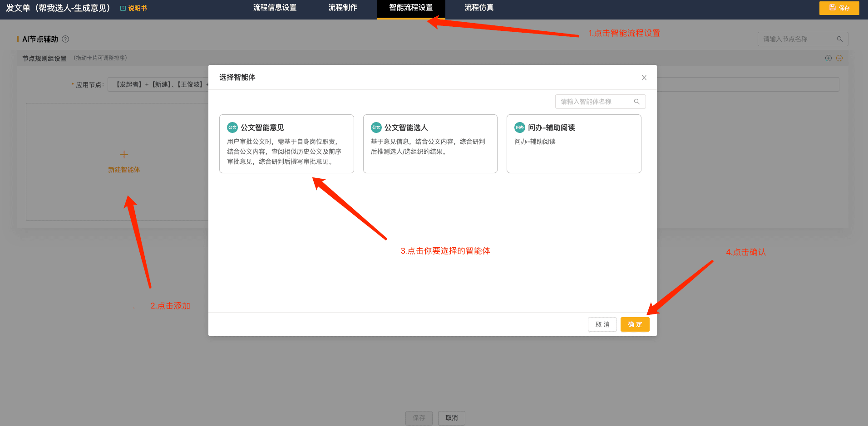Image resolution: width=868 pixels, height=426 pixels.
Task: Click the help icon beside AI节点辅助
Action: point(65,39)
